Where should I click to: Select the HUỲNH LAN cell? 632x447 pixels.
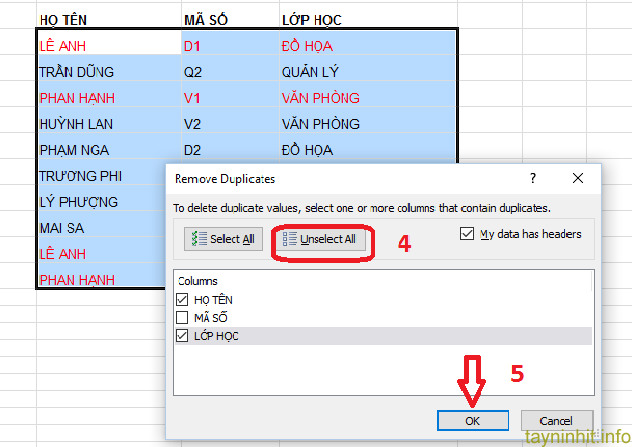pos(76,124)
